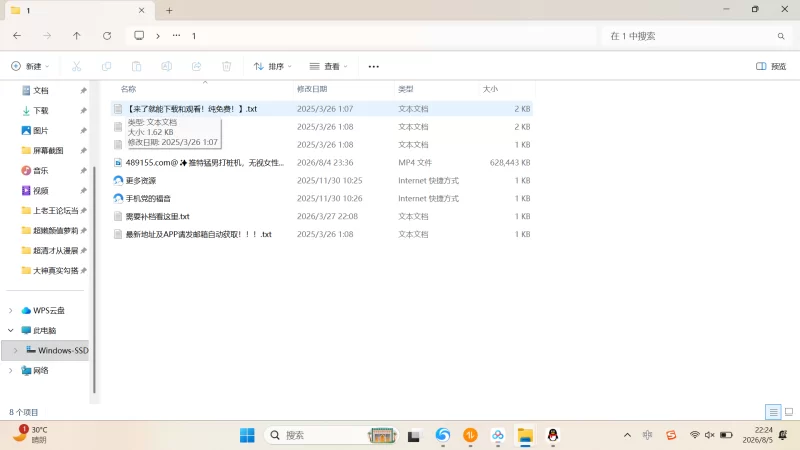
Task: Open the View (查看) dropdown
Action: tap(329, 66)
